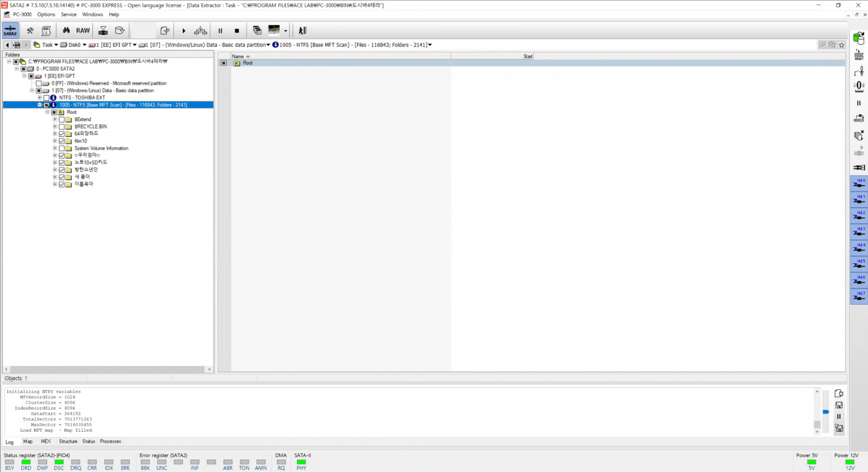Click the pause log icon beside log panel
Screen dimensions: 868x472
[839, 416]
